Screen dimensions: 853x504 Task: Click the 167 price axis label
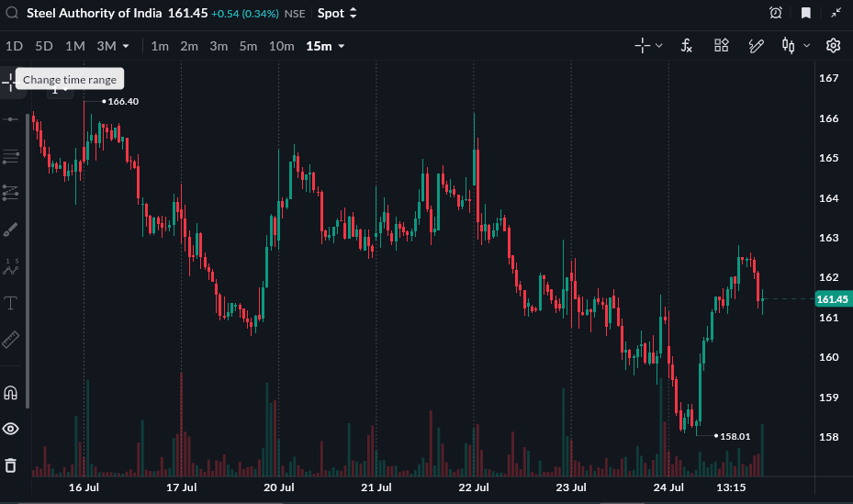click(828, 78)
